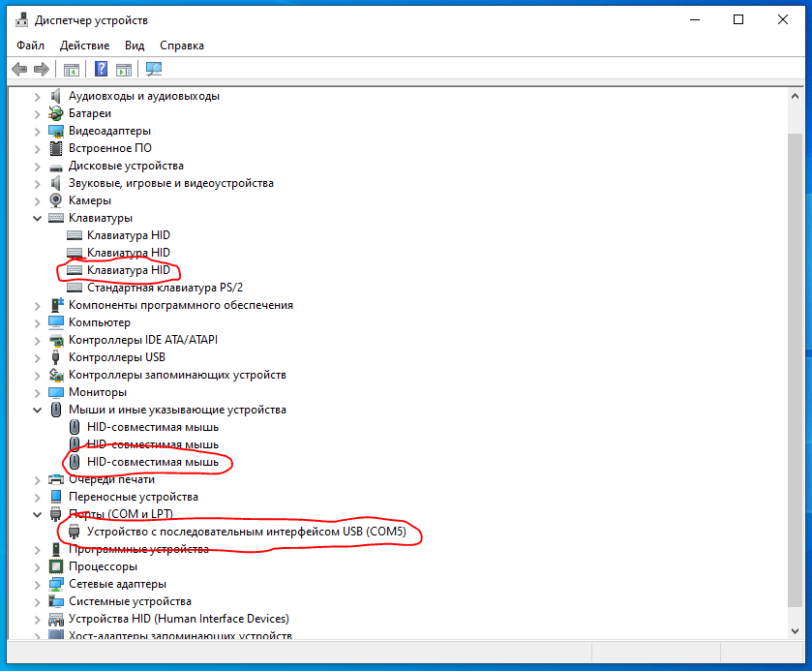
Task: Select Стандартная клавиатура PS/2 device
Action: 165,288
